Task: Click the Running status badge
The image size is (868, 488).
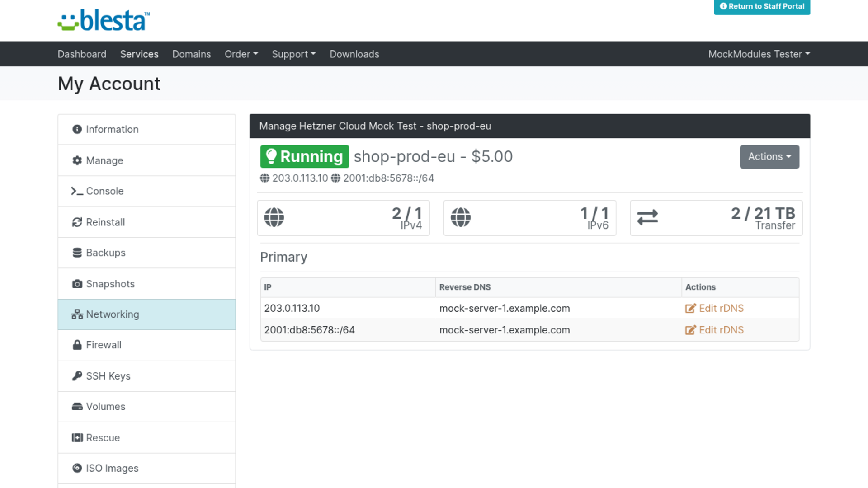Action: coord(304,156)
